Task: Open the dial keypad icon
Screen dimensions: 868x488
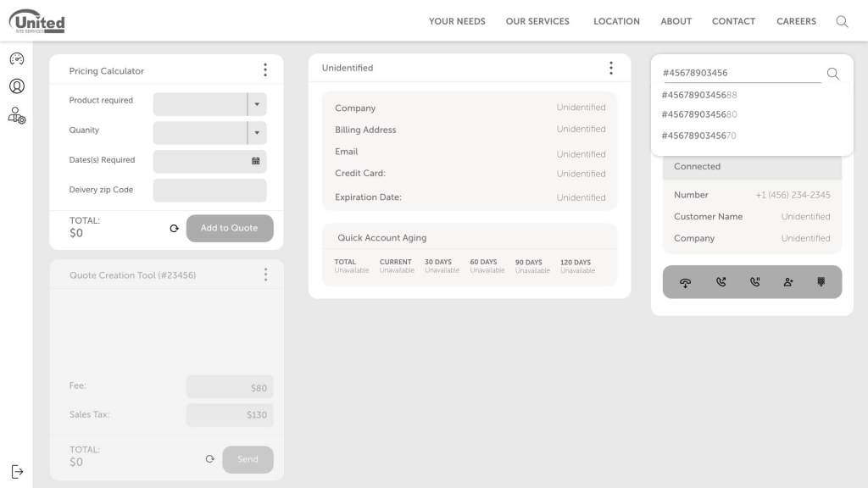Action: (x=821, y=282)
